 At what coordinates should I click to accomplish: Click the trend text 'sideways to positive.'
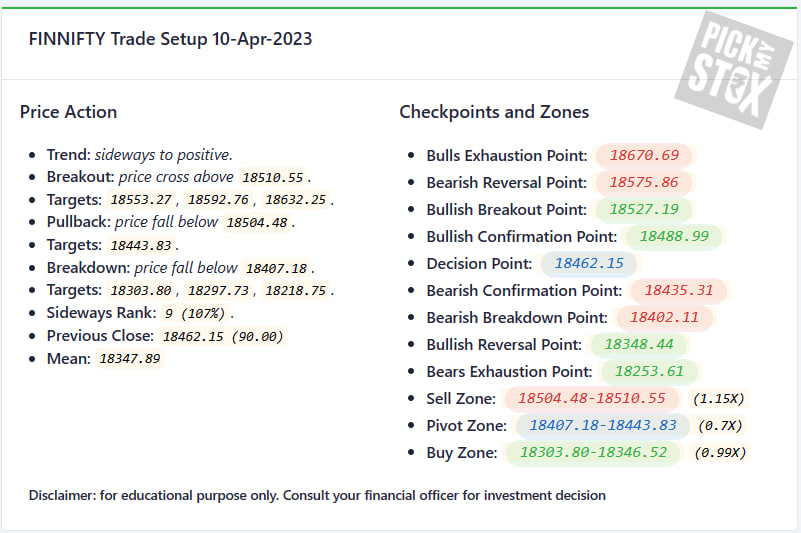(163, 154)
